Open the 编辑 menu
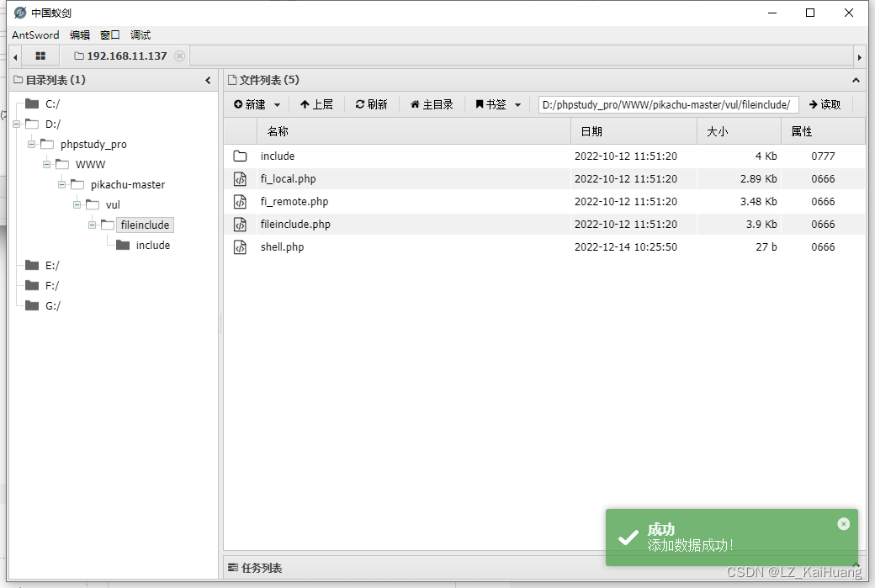 [80, 35]
